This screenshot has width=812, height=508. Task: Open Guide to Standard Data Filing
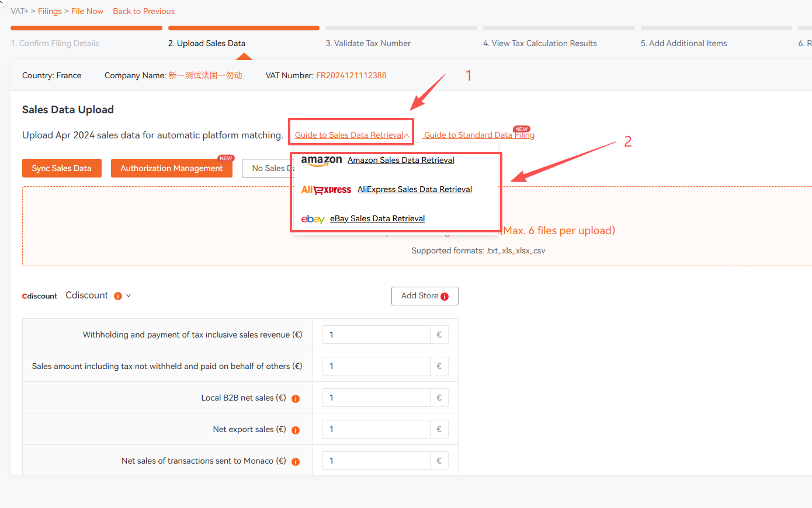pos(479,135)
